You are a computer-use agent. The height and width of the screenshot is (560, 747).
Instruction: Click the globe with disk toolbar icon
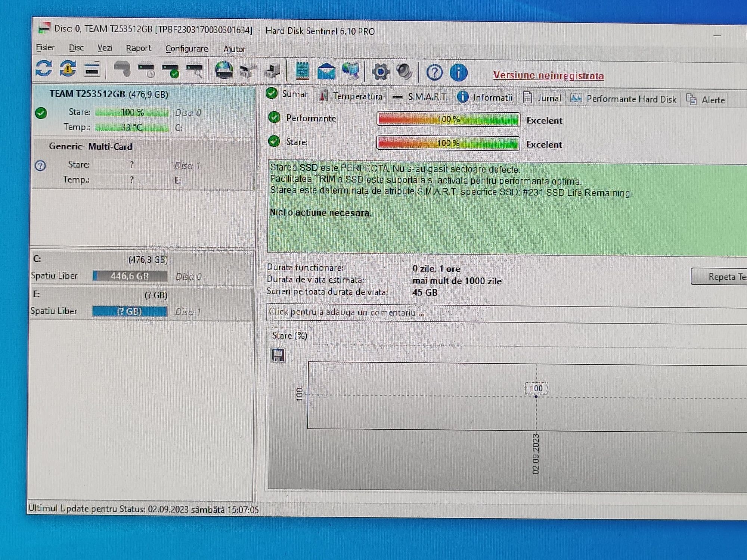pyautogui.click(x=224, y=70)
